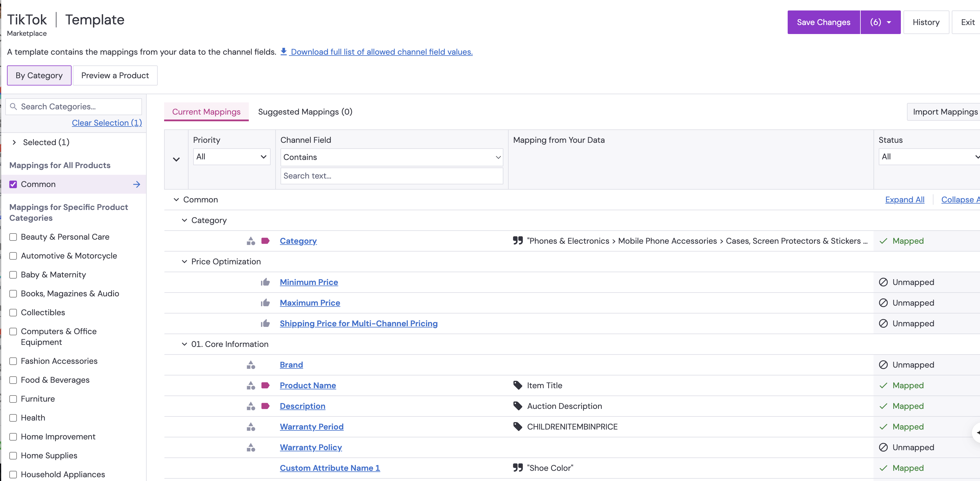Switch to Preview a Product tab
Screen dimensions: 980x481
115,75
